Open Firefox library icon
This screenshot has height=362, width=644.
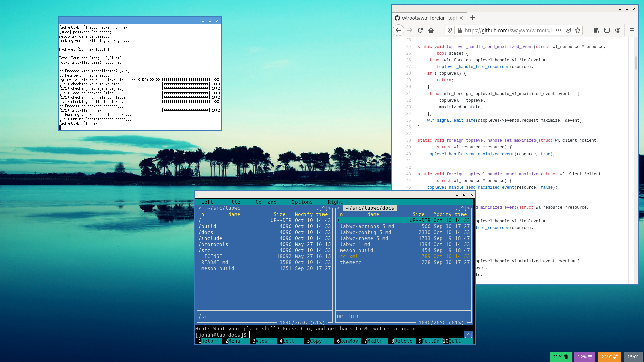click(x=596, y=30)
